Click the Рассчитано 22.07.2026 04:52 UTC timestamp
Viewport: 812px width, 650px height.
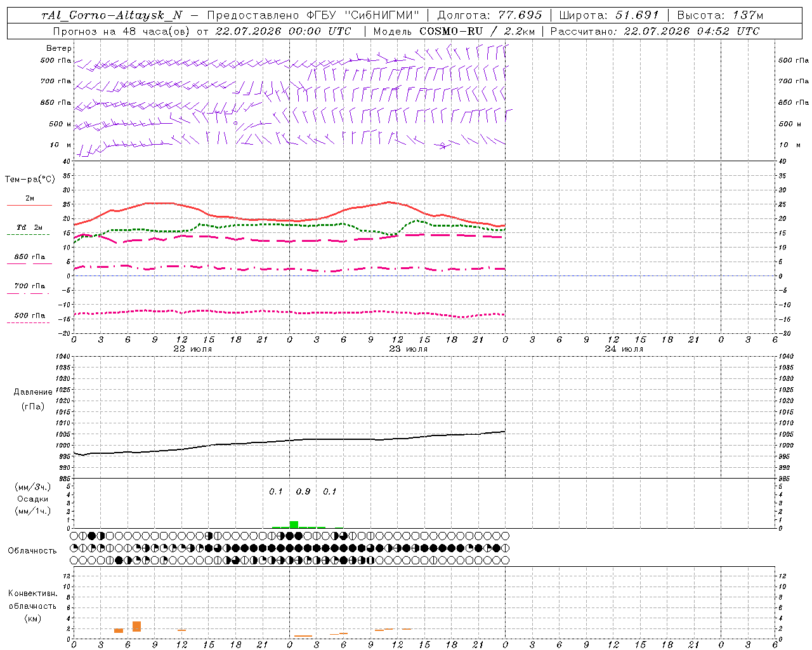tap(655, 31)
